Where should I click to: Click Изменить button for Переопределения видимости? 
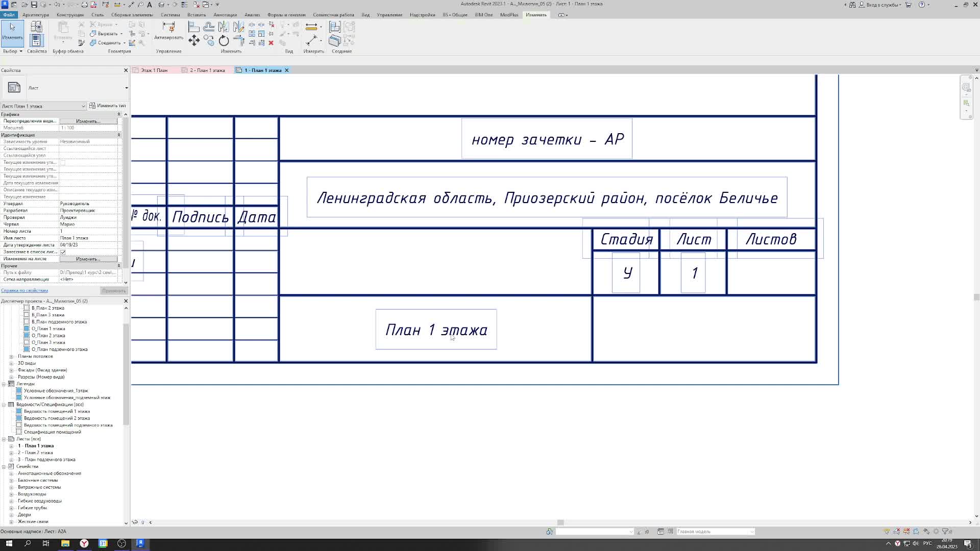coord(88,121)
